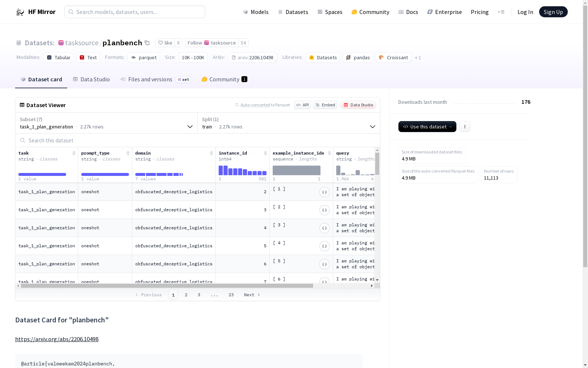Open the Files and versions tab
The height and width of the screenshot is (368, 588).
click(156, 79)
